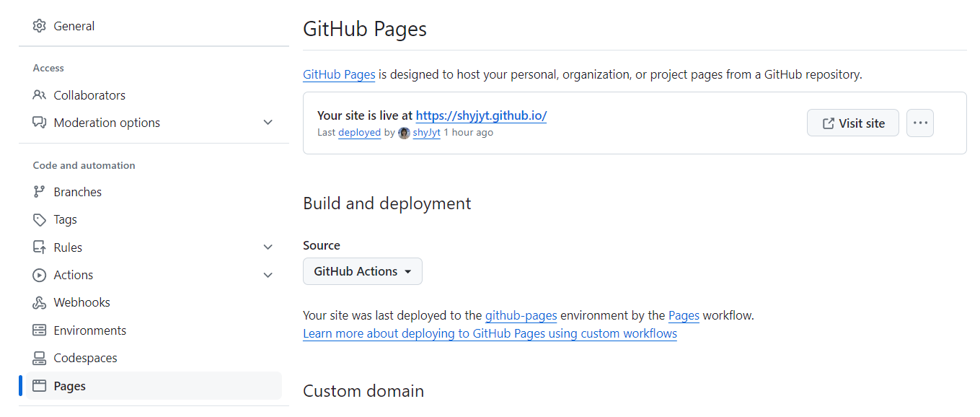Open the https://shyjyt.github.io/ link
The image size is (980, 417).
(481, 115)
